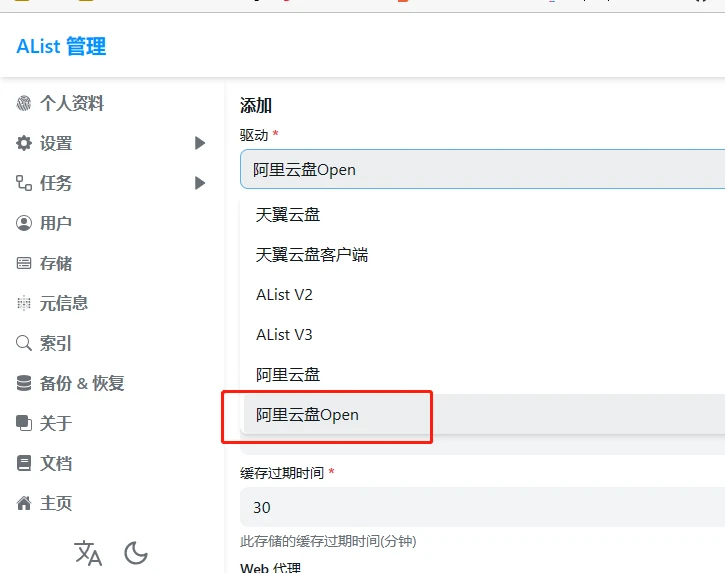
Task: Click the hint 此存储的缓存过期时间(分钟)
Action: click(328, 541)
